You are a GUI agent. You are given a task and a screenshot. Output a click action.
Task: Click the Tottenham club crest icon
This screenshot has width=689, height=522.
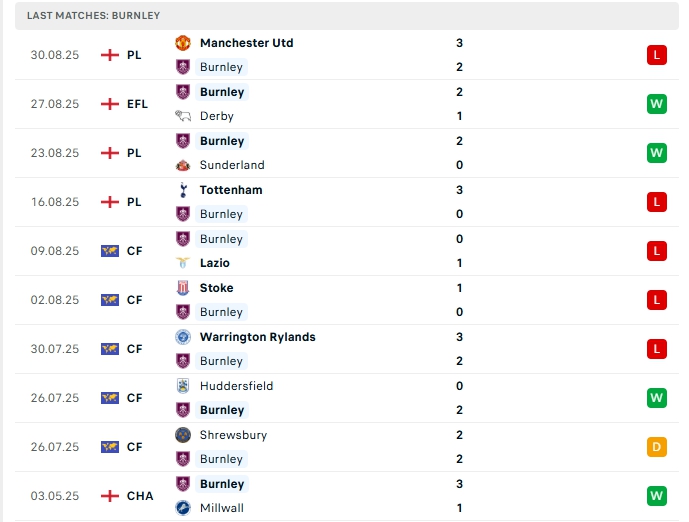click(x=183, y=190)
